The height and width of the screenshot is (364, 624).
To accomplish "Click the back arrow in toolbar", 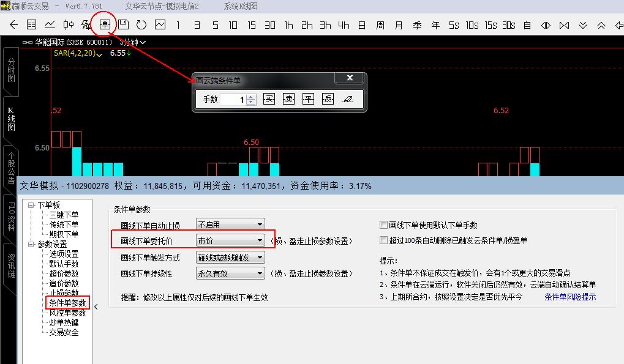I will click(x=14, y=25).
